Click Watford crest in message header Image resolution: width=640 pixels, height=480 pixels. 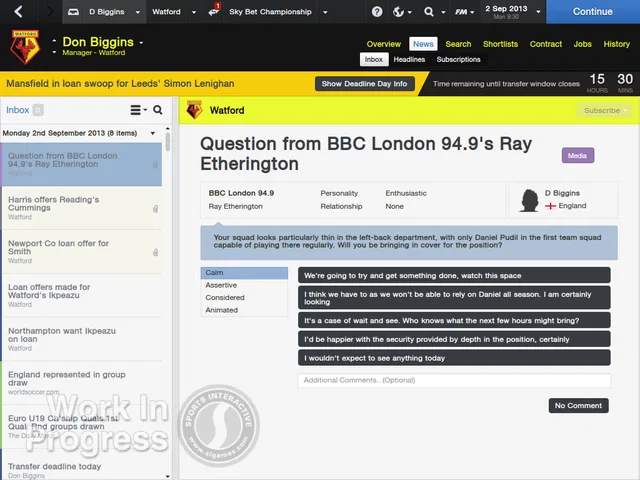click(194, 110)
